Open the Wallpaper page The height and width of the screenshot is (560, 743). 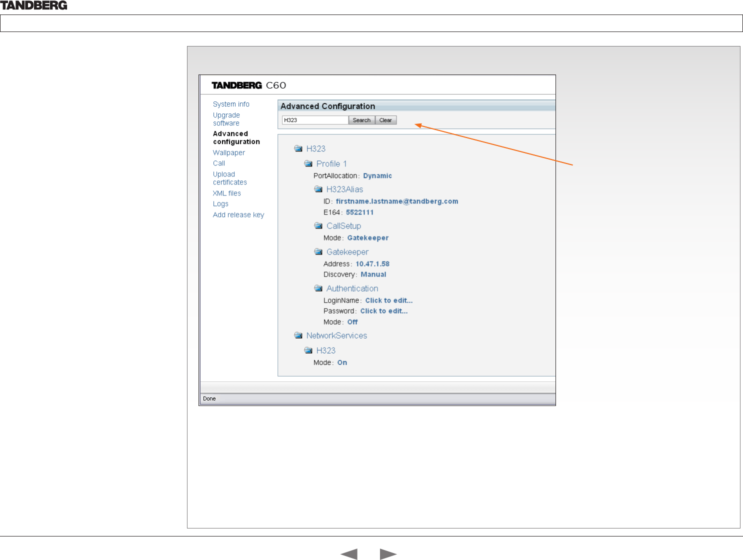coord(229,152)
